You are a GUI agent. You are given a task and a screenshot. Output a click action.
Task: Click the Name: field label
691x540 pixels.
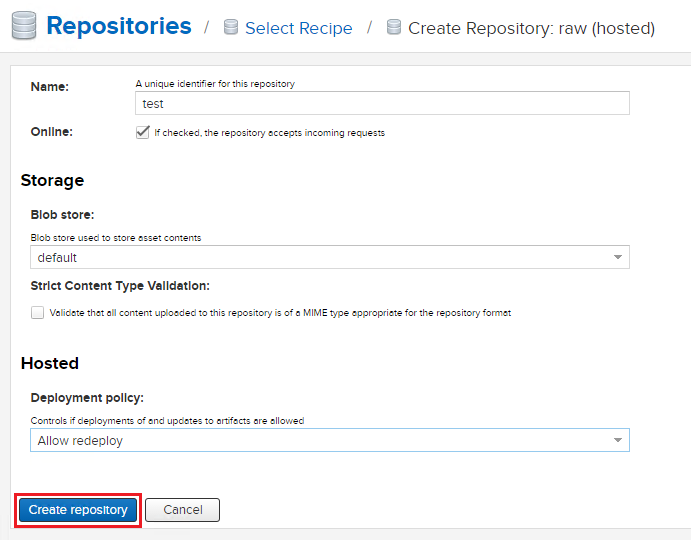[50, 87]
